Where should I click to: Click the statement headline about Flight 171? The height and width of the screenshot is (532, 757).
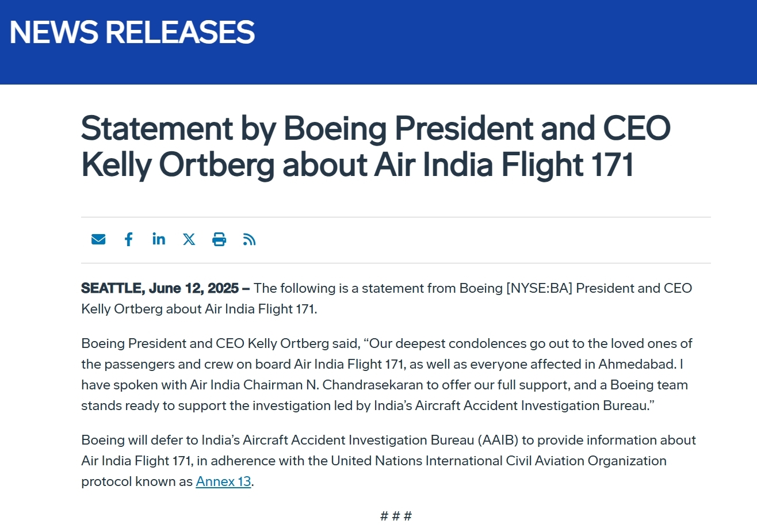coord(375,146)
